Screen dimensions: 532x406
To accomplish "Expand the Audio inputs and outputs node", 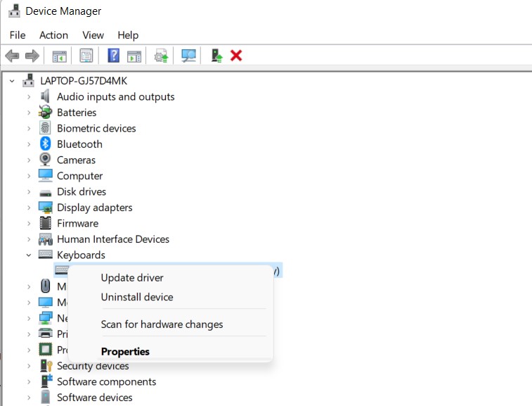I will tap(29, 96).
